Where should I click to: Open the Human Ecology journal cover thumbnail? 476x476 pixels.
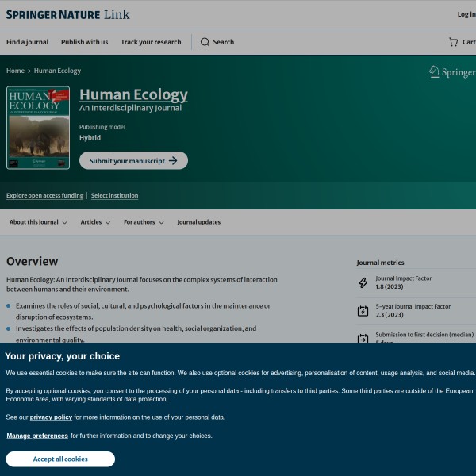coord(38,127)
